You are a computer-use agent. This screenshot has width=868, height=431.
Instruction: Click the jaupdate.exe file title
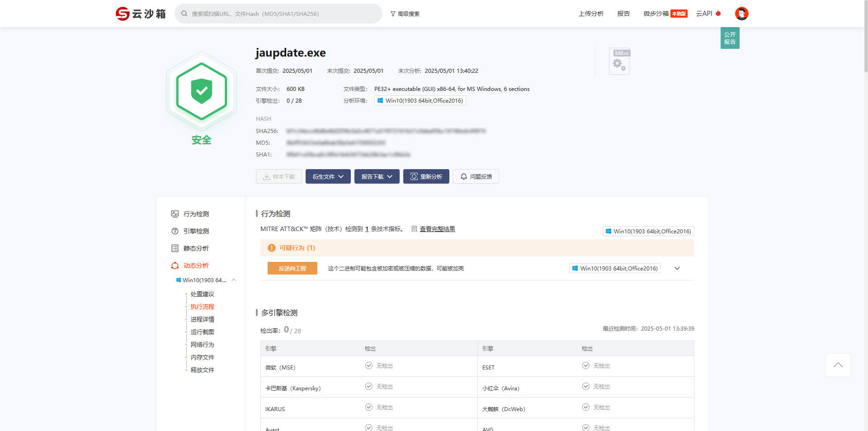[291, 53]
